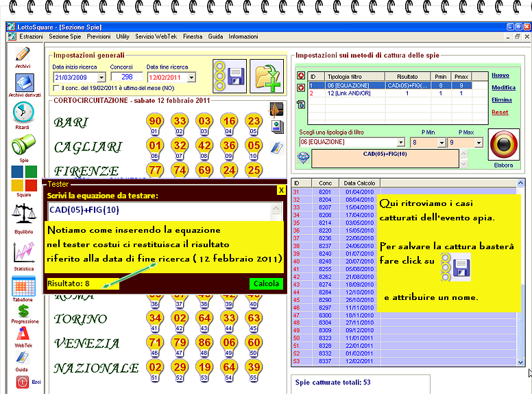Open the Finestra menu

point(193,36)
